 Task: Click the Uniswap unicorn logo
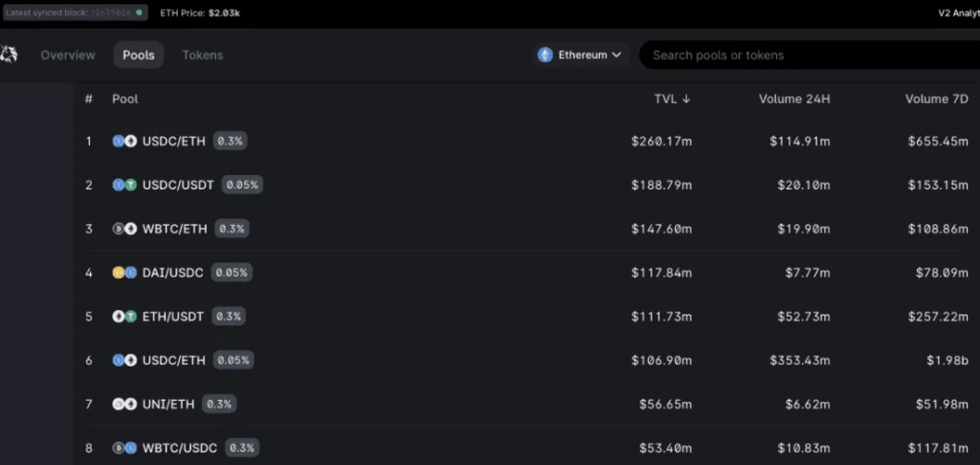pos(8,55)
